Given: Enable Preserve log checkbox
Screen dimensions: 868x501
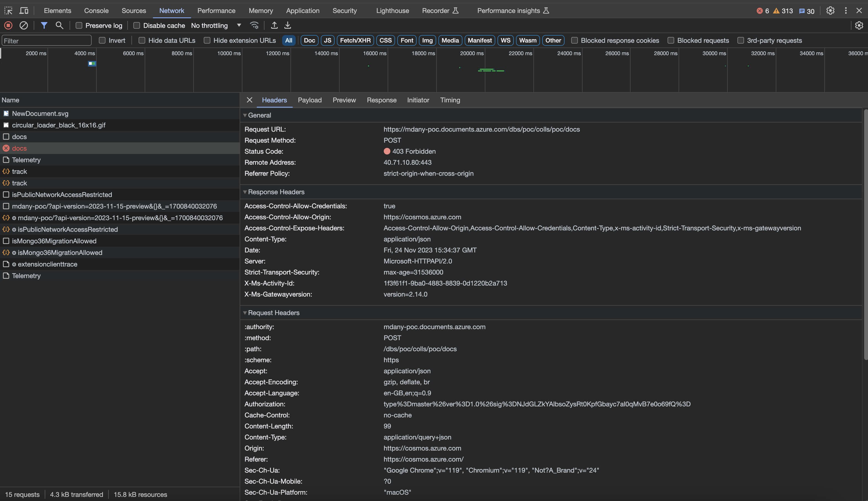Looking at the screenshot, I should 79,25.
